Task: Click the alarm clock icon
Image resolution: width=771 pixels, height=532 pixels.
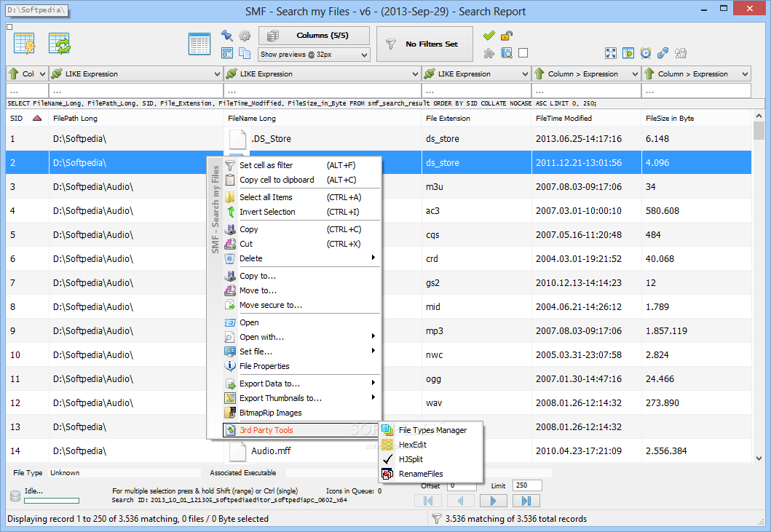Action: [646, 53]
